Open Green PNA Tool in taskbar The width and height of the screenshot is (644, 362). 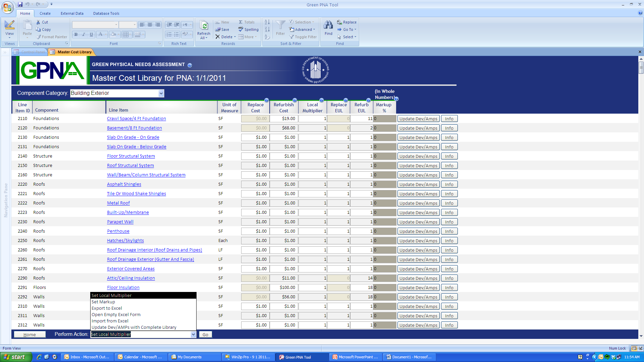click(x=298, y=357)
